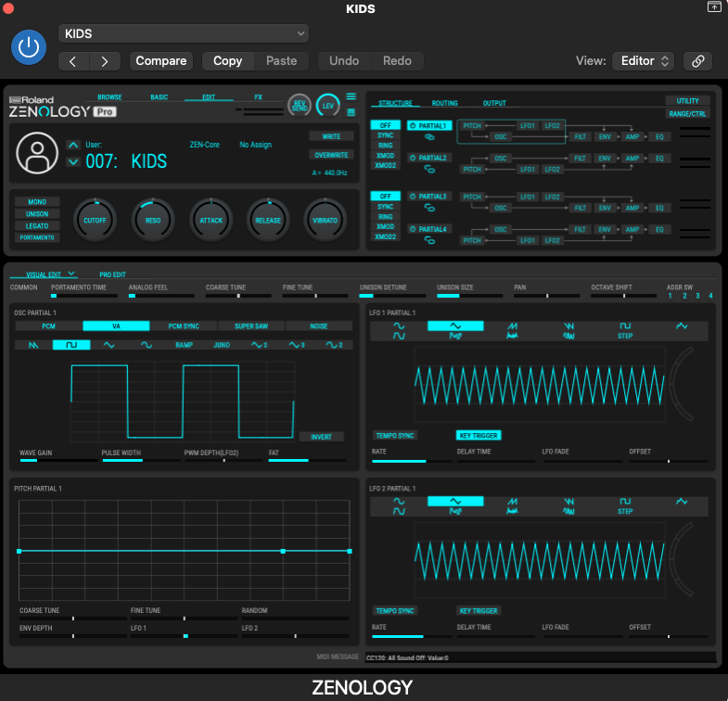
Task: Select the square oscillator waveform icon
Action: [x=71, y=345]
